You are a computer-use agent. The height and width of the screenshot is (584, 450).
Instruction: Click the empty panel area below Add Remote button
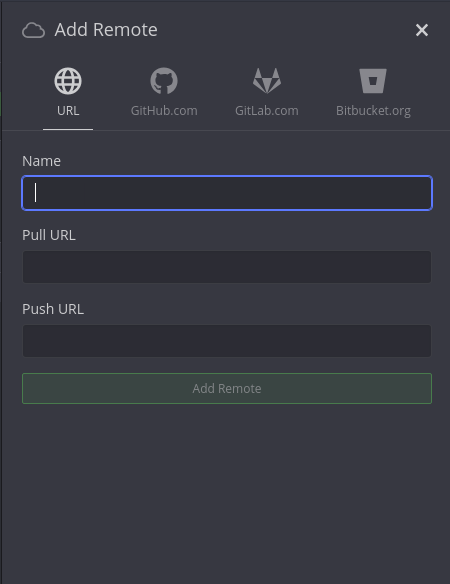pyautogui.click(x=227, y=493)
